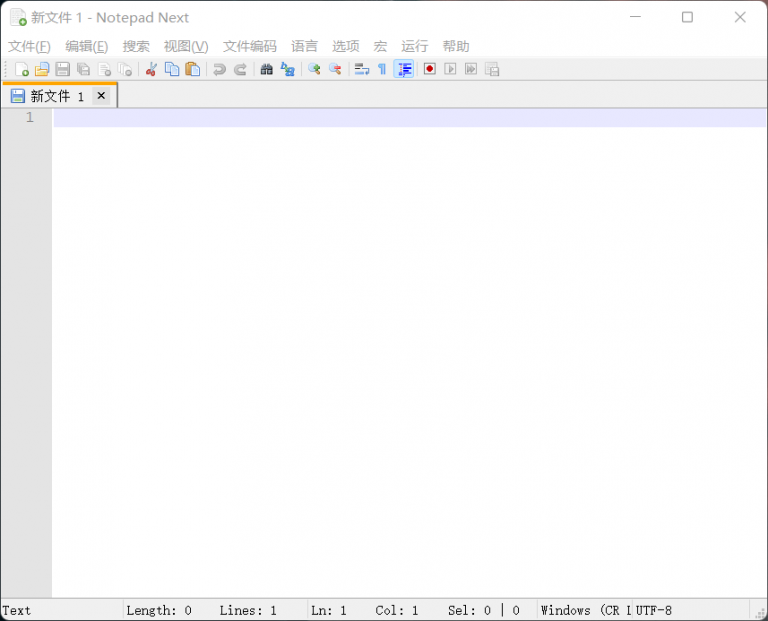The width and height of the screenshot is (768, 621).
Task: Click the Undo arrow icon
Action: pos(219,69)
